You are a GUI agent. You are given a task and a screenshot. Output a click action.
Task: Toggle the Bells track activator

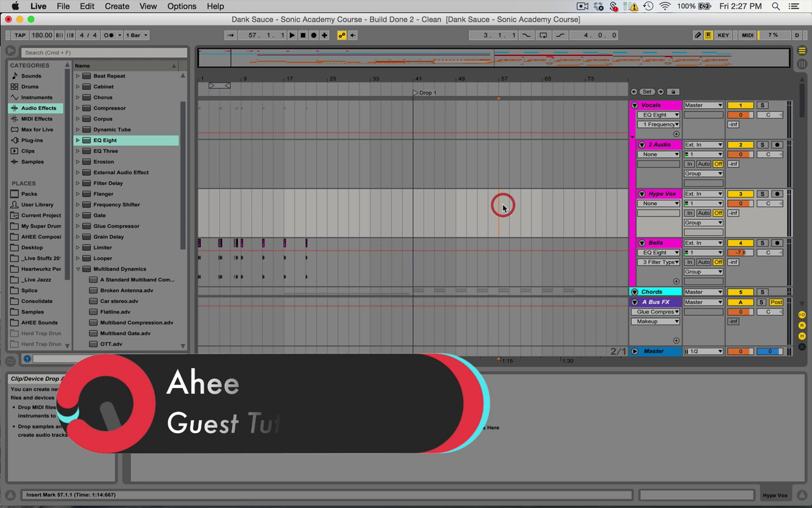[740, 243]
